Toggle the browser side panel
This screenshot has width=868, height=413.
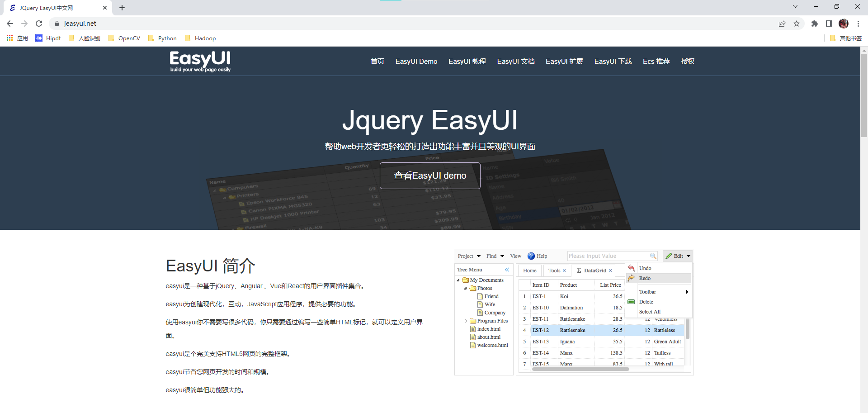829,24
